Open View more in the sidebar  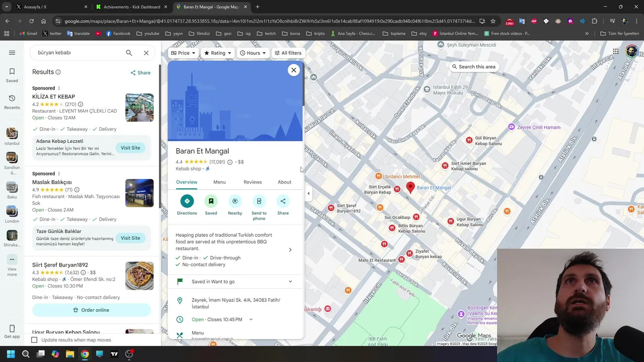coord(12,266)
